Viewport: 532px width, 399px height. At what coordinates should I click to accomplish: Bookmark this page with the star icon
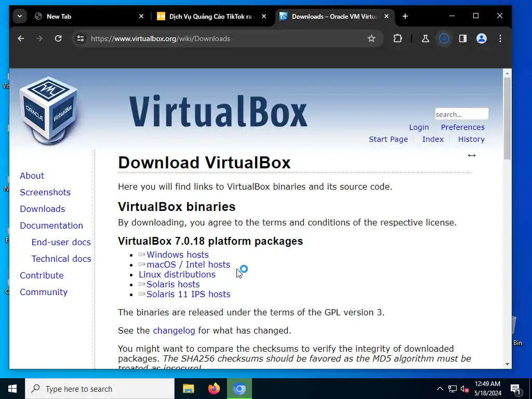click(371, 38)
